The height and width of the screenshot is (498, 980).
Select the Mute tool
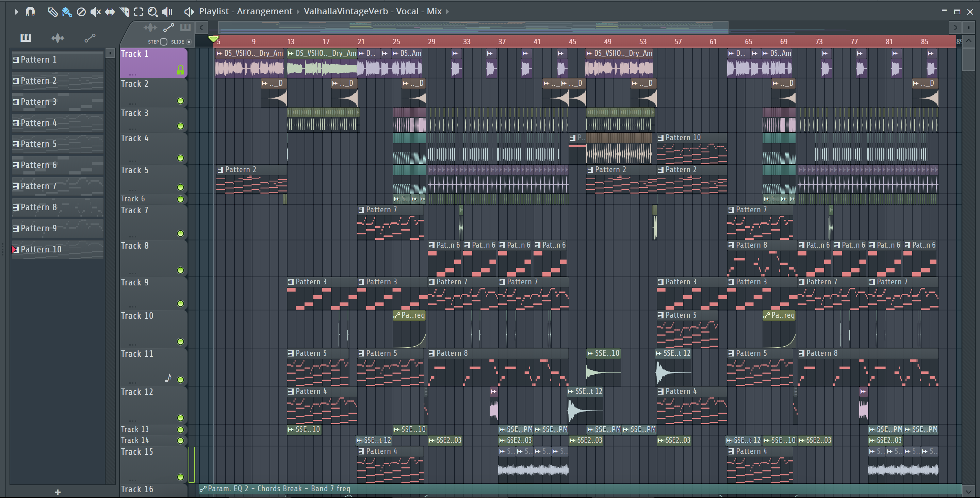pos(96,12)
